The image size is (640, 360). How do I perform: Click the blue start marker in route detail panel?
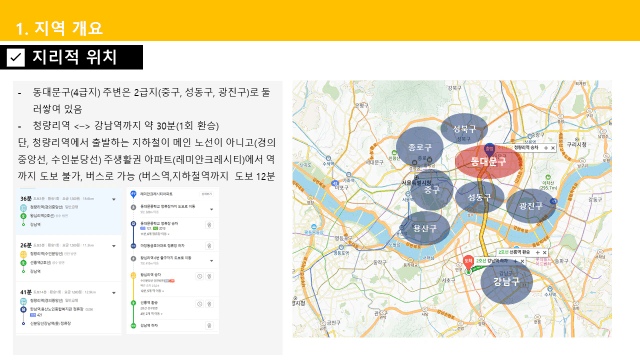click(x=133, y=194)
